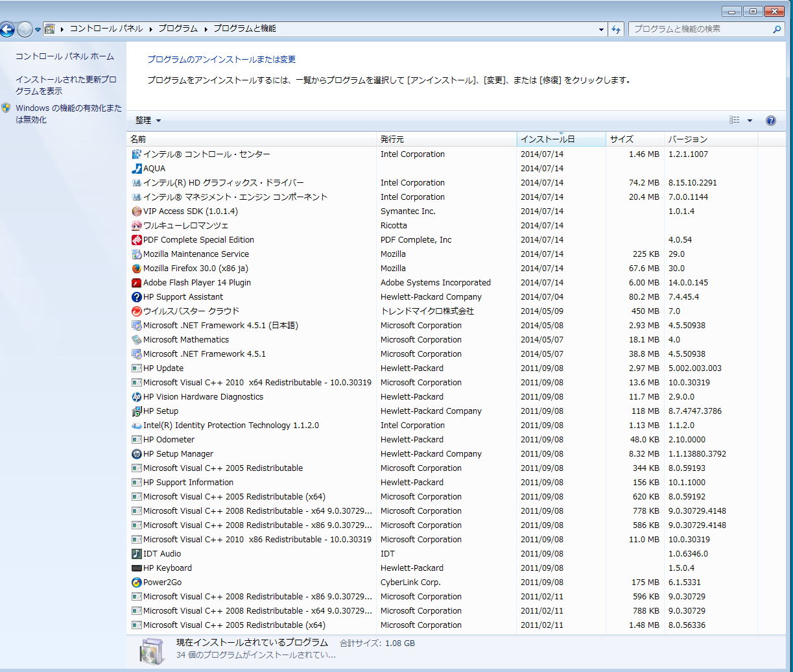Select HP Setup program icon

tap(136, 411)
